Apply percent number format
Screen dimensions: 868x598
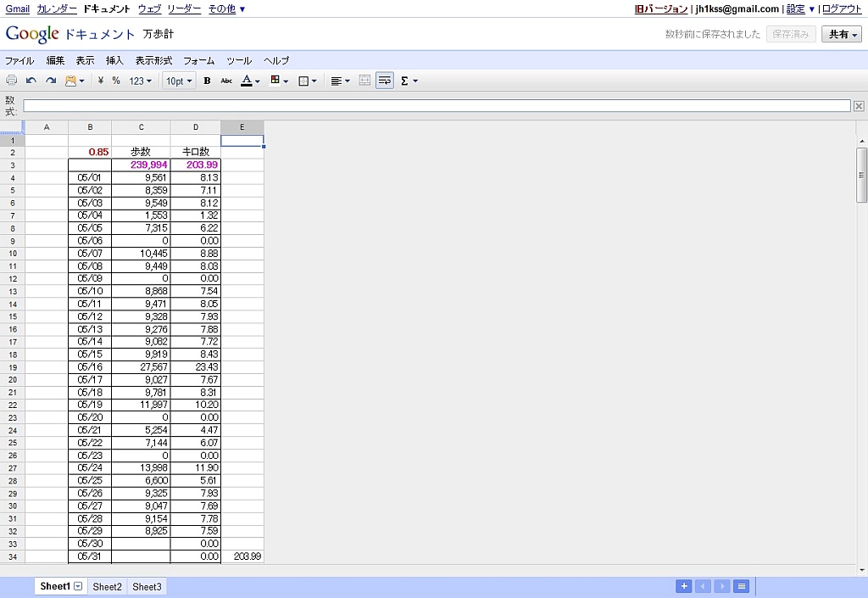coord(116,81)
